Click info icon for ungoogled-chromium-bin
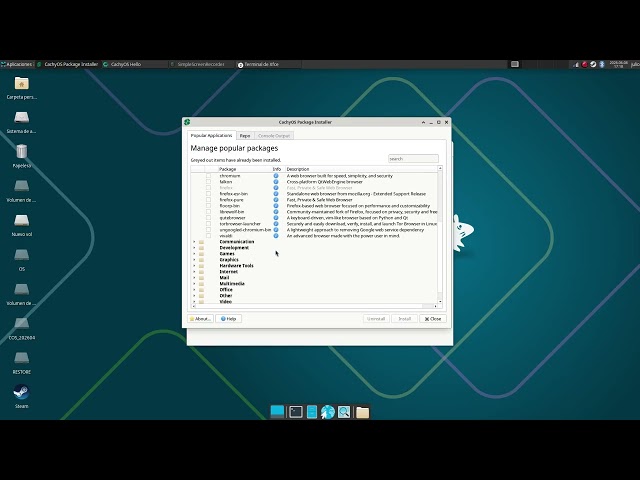The height and width of the screenshot is (480, 640). [276, 230]
